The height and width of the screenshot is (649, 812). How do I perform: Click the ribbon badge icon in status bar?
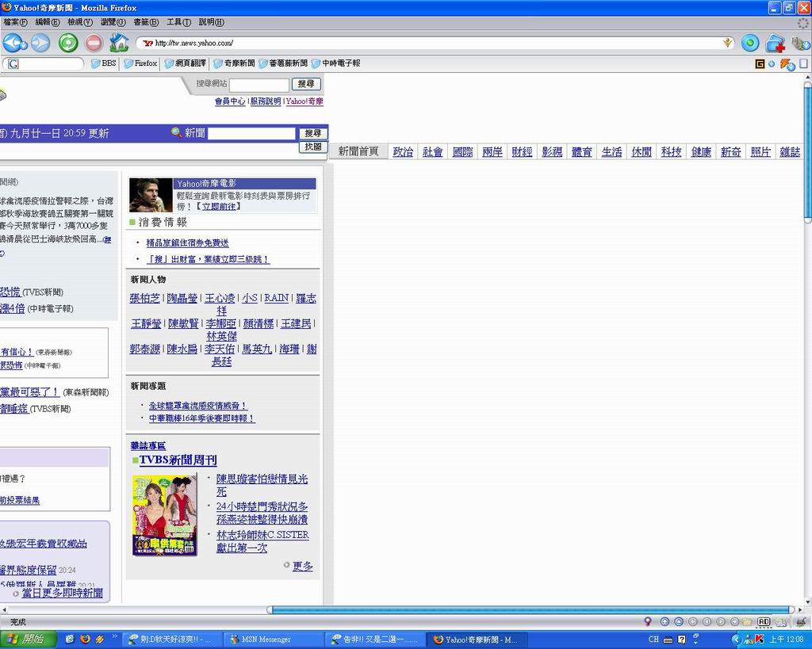(647, 621)
